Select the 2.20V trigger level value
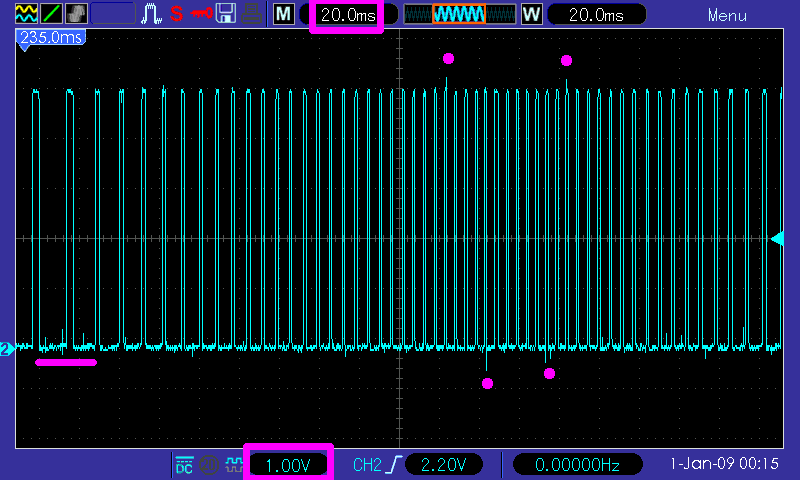Image resolution: width=800 pixels, height=480 pixels. [x=443, y=464]
